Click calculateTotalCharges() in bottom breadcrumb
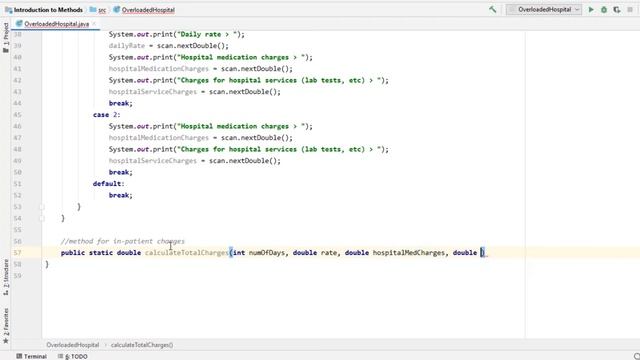Screen dimensions: 640x360 (x=142, y=345)
